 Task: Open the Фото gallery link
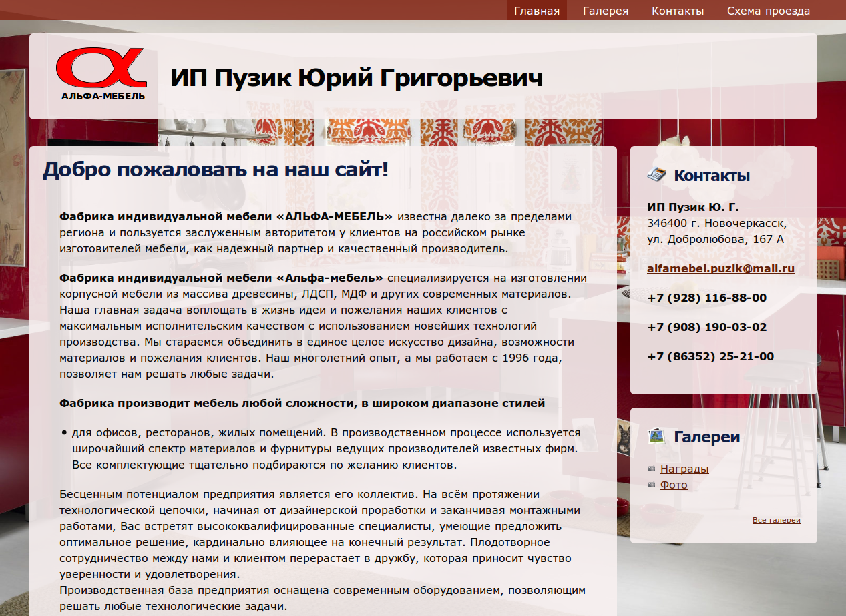coord(674,485)
